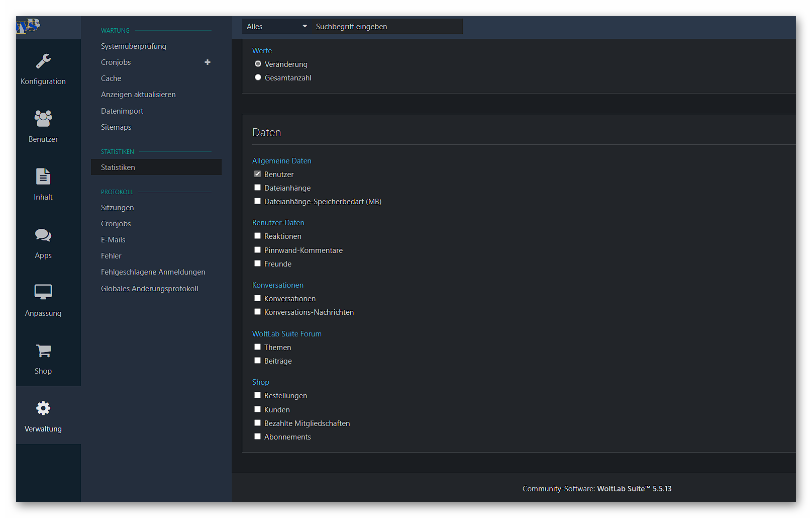Screen dimensions: 812x518
Task: Open the Konfiguration wrench icon
Action: [43, 61]
